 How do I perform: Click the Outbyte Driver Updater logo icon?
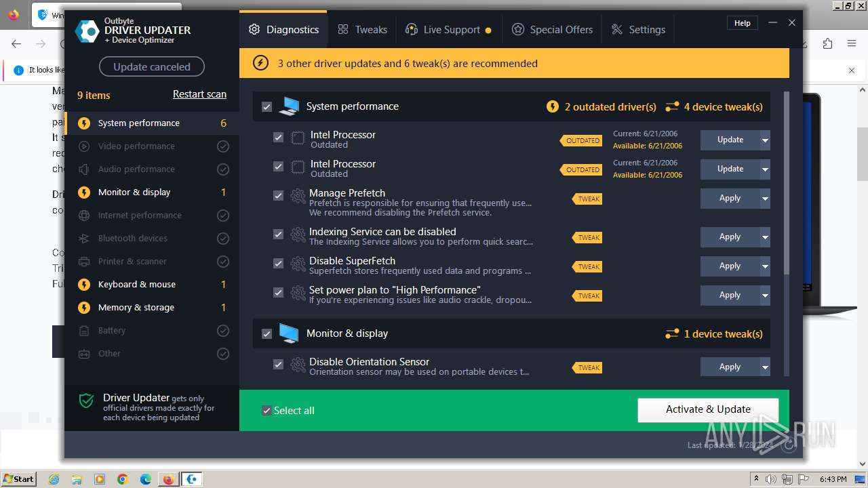[87, 31]
